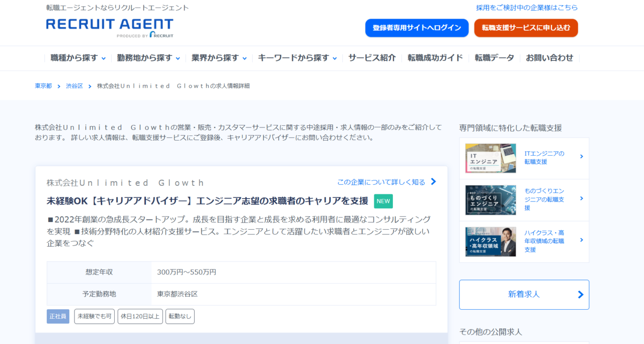Image resolution: width=644 pixels, height=344 pixels.
Task: Click the 300万円〜550万円 salary value
Action: (x=187, y=272)
